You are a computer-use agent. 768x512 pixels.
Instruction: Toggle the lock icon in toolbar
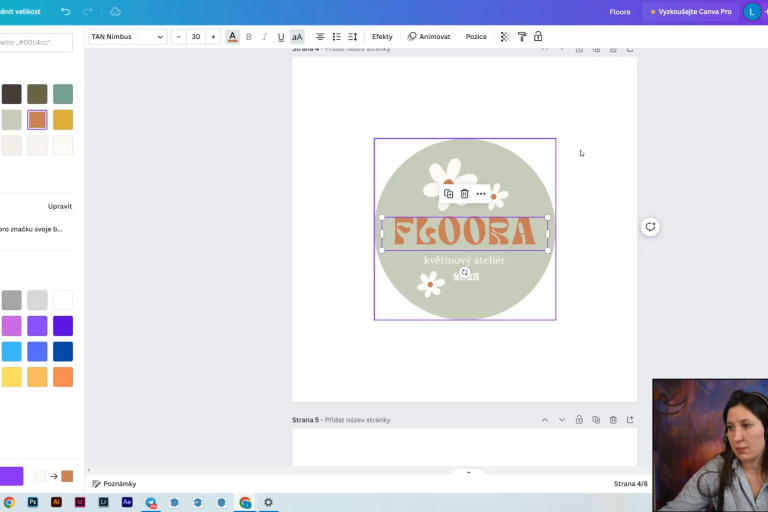538,37
